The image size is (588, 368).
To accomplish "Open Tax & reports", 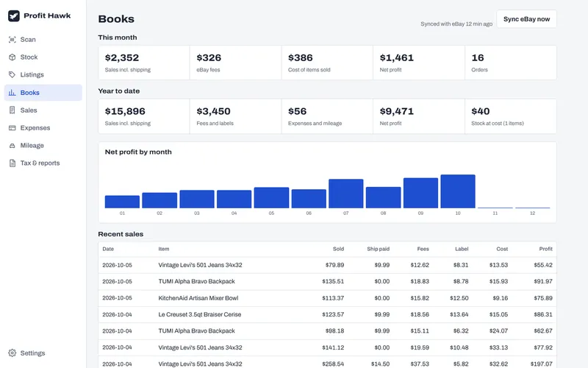I will click(43, 163).
